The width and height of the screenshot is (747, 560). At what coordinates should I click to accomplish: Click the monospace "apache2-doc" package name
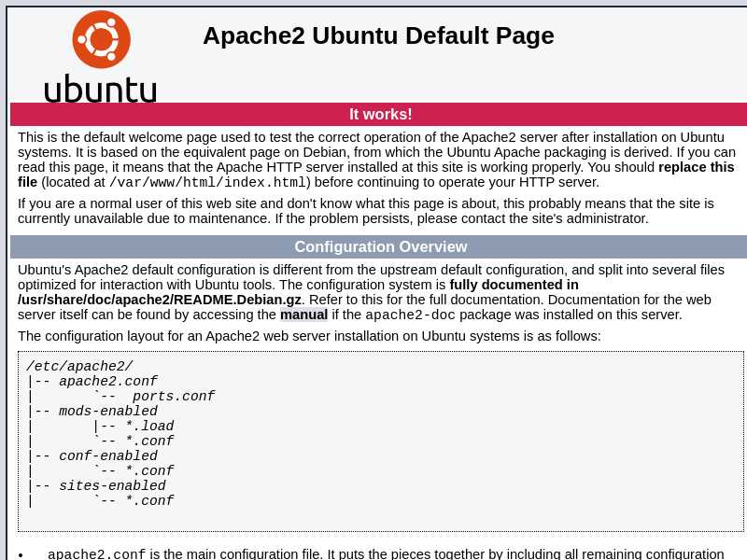(410, 315)
